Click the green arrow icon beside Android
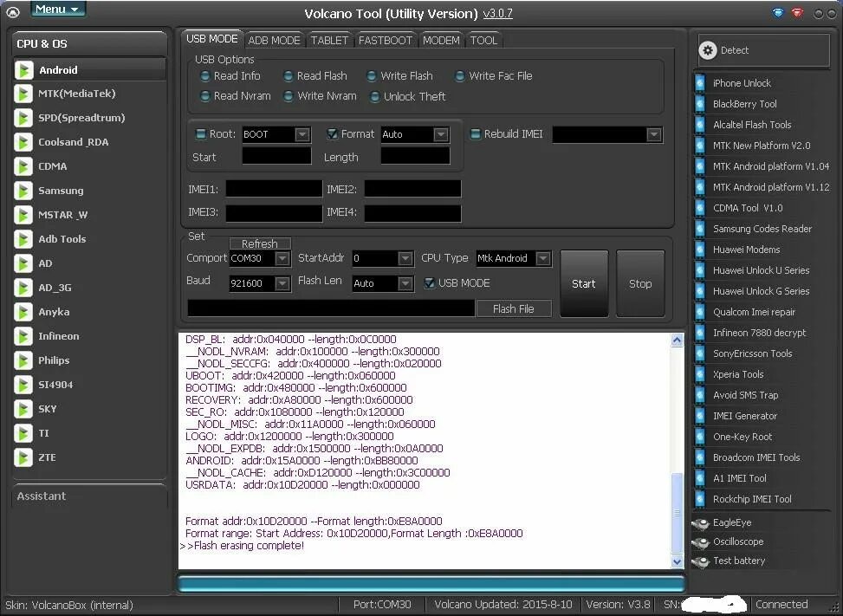This screenshot has height=616, width=843. [x=23, y=70]
